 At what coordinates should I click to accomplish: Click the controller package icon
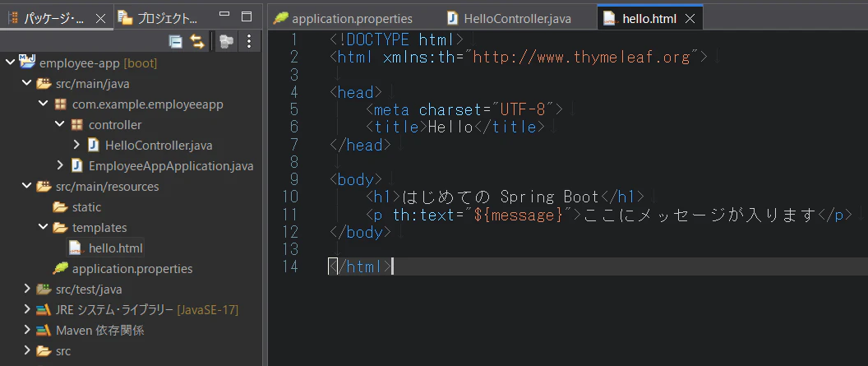[77, 124]
